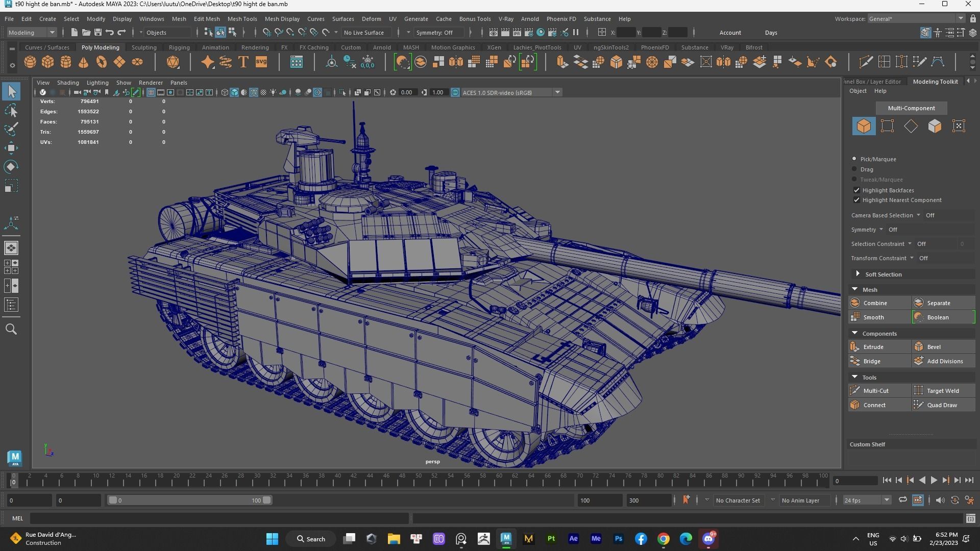The height and width of the screenshot is (551, 980).
Task: Activate the Scale tool in toolbox
Action: point(11,186)
